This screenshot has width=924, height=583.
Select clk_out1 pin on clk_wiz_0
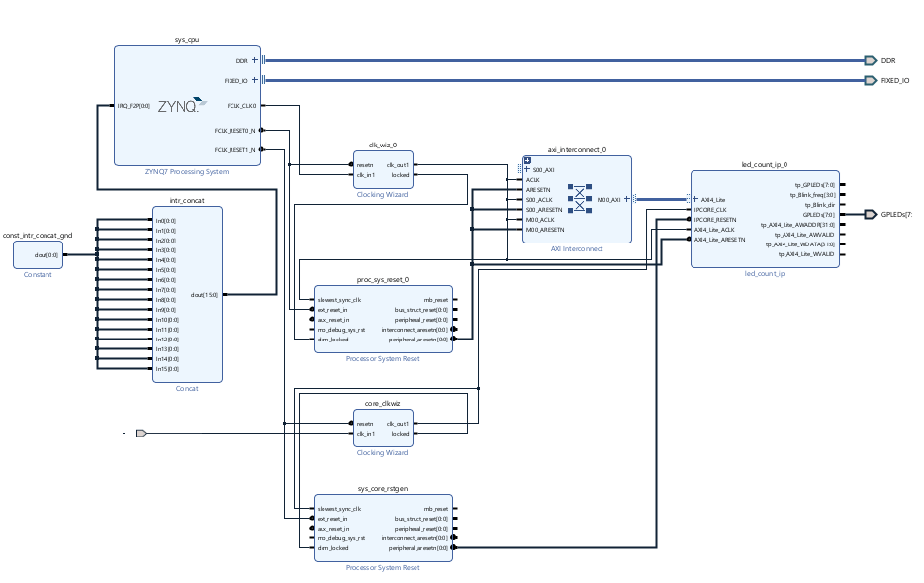click(x=397, y=165)
